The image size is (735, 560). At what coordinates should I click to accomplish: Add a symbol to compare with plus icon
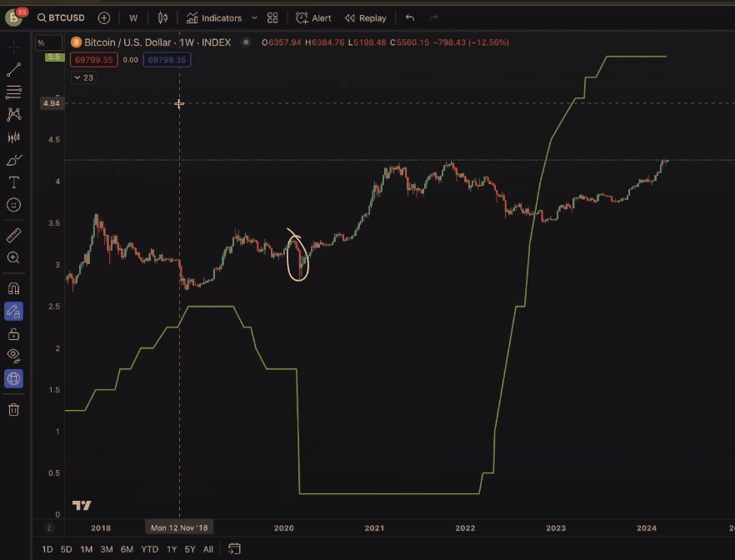(x=104, y=17)
